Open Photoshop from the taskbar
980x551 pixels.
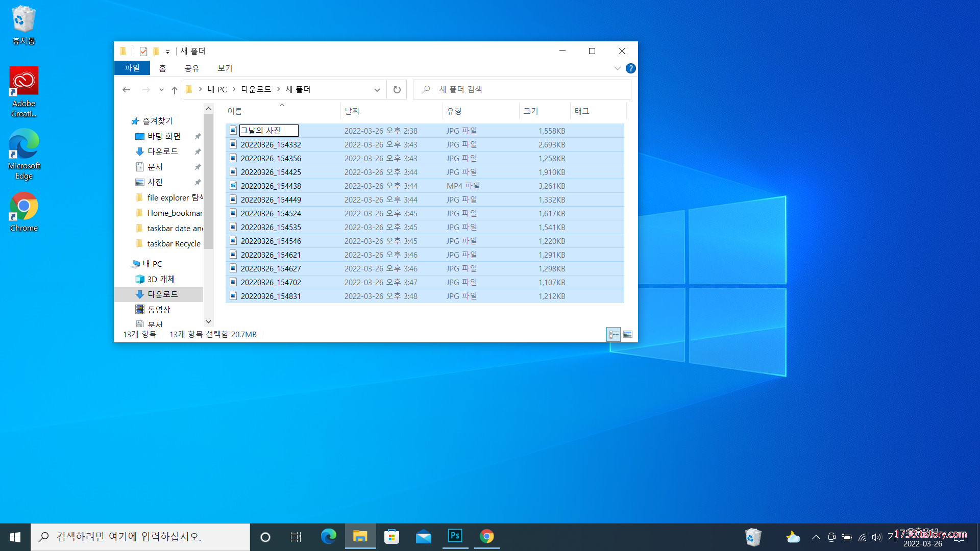pyautogui.click(x=455, y=536)
